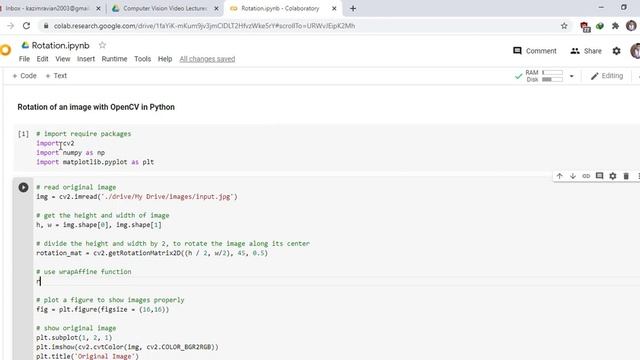This screenshot has height=360, width=640.
Task: Delete the cell with trash icon
Action: click(626, 176)
